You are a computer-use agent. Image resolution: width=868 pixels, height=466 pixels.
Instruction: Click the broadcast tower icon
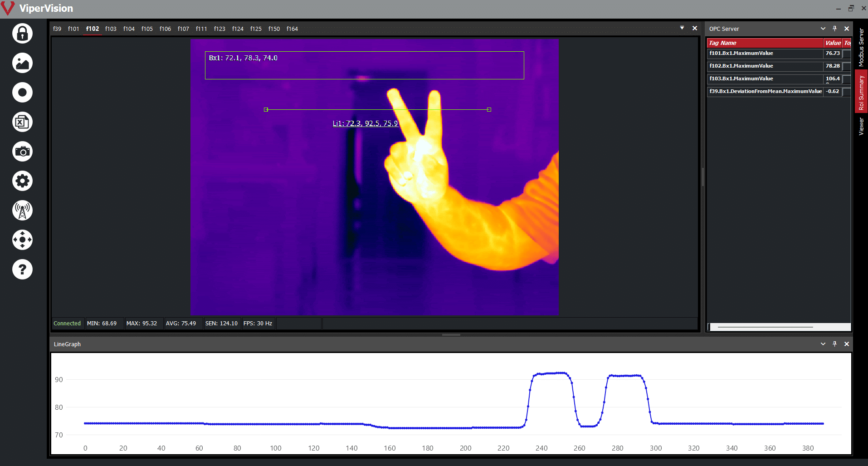point(22,211)
